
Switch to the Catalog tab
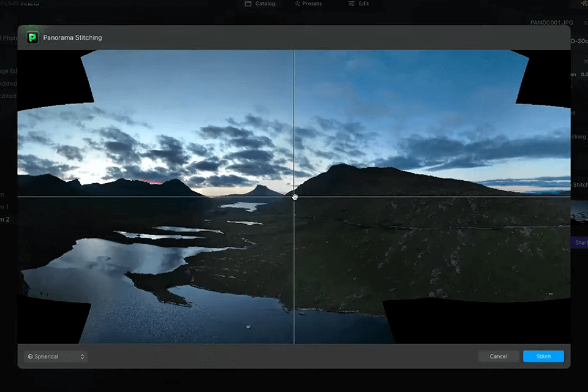click(x=260, y=4)
